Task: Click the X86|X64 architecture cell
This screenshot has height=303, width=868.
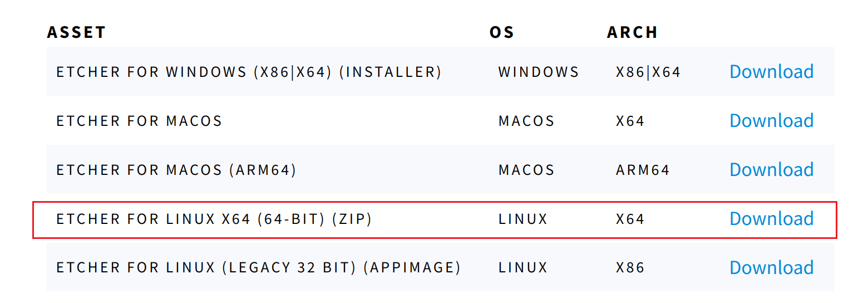Action: (648, 72)
